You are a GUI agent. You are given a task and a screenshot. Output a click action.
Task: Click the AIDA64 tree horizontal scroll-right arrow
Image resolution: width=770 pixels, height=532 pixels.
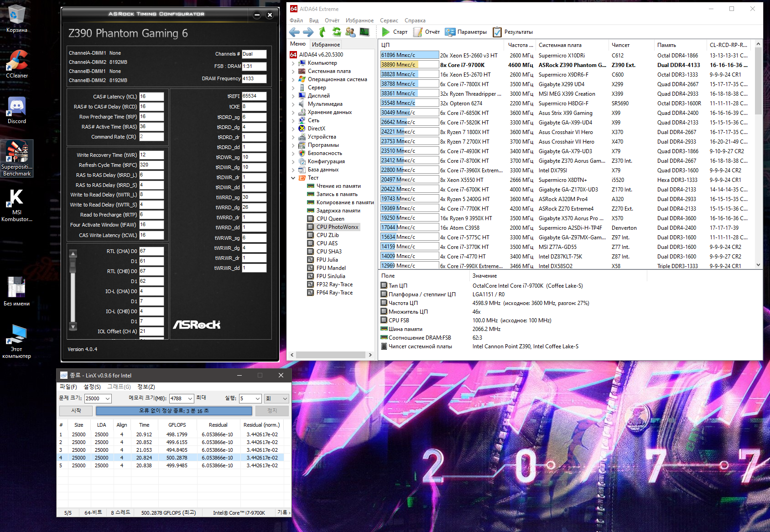(x=370, y=355)
